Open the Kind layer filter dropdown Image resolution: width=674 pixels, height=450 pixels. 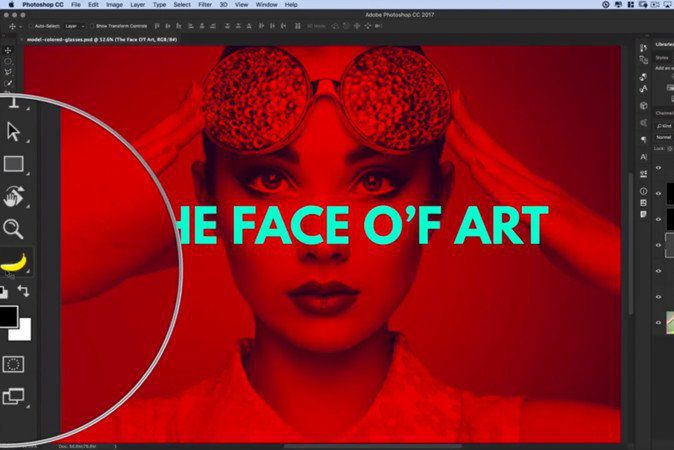(664, 126)
